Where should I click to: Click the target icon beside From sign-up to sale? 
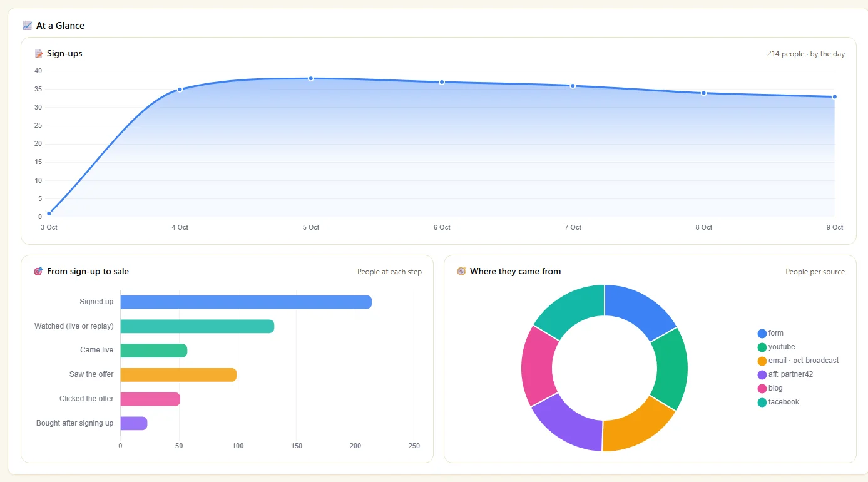tap(39, 272)
